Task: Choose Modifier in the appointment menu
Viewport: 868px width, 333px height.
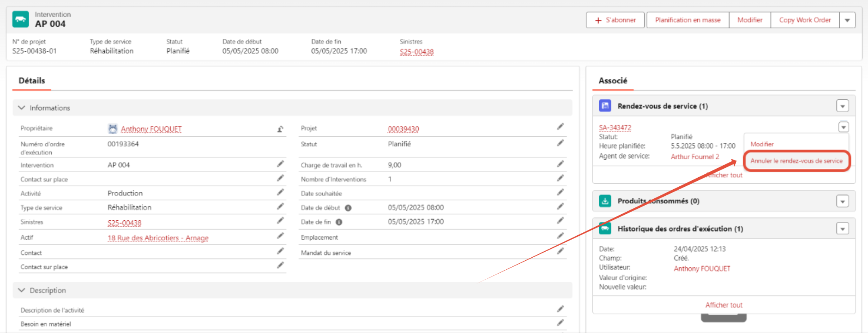Action: click(x=762, y=144)
